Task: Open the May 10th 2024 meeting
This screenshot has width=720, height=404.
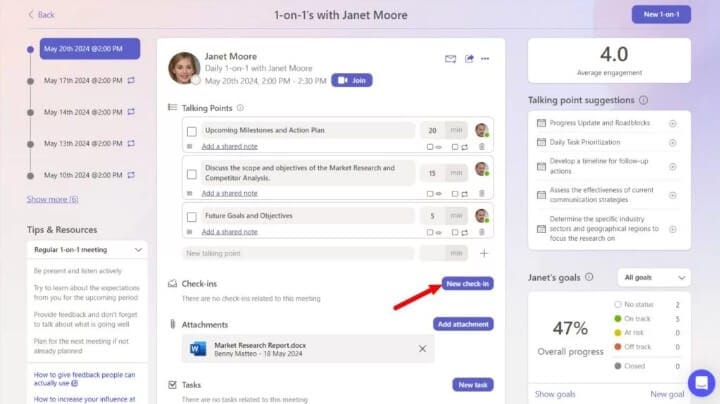Action: (x=83, y=175)
